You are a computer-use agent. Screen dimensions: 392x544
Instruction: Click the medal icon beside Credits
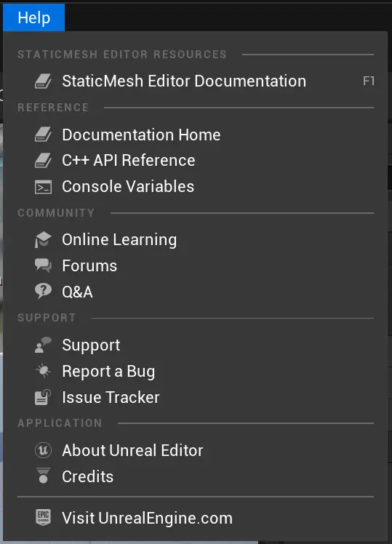point(43,476)
